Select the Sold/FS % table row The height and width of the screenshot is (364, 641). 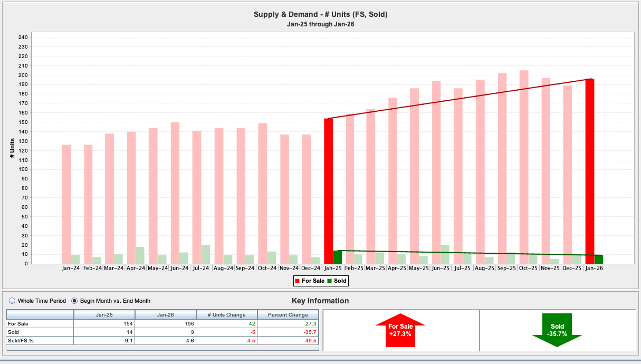click(x=40, y=341)
